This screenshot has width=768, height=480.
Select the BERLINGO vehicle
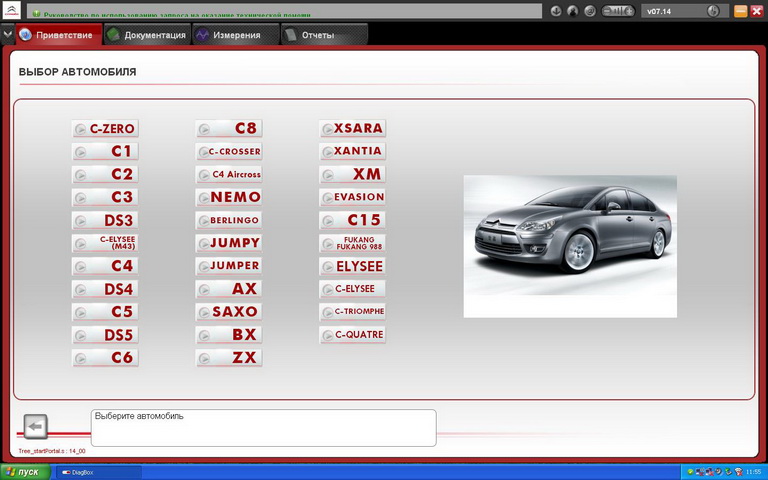[x=229, y=220]
